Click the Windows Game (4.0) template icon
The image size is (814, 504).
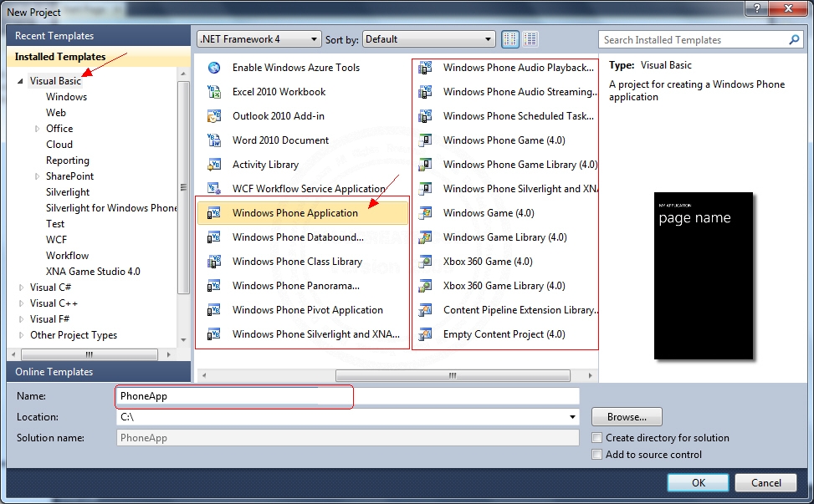425,213
